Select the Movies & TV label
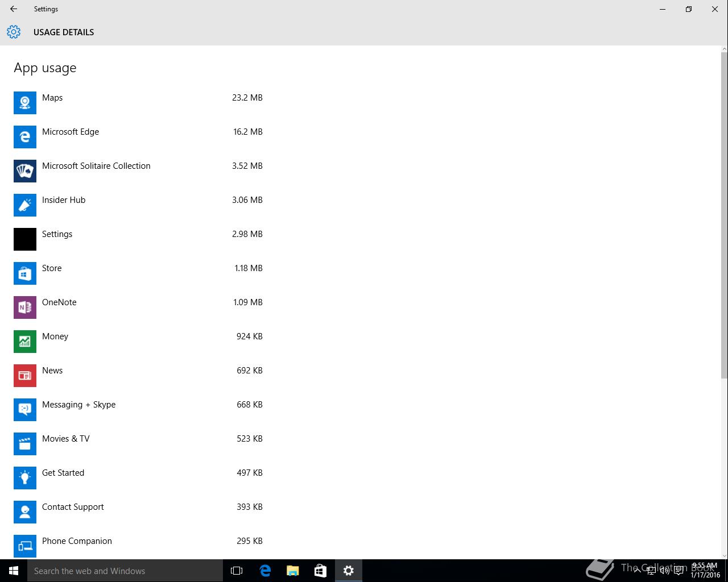Screen dimensions: 728x582 coord(66,439)
